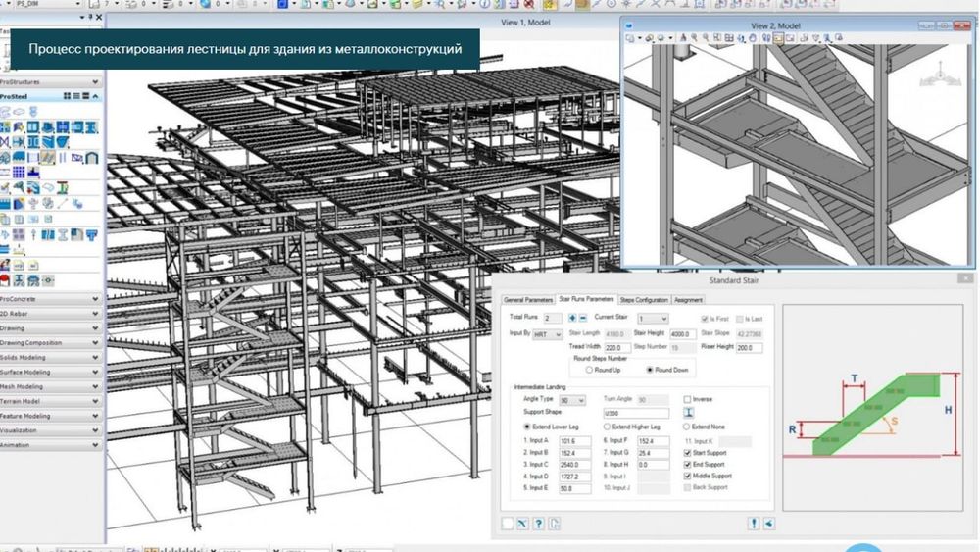
Task: Click the minus icon to remove a stair run
Action: pos(582,319)
